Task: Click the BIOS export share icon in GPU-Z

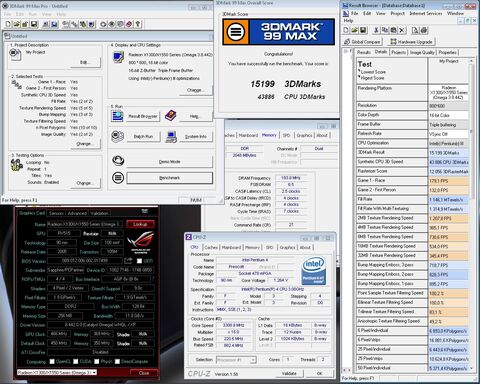Action: [x=128, y=261]
